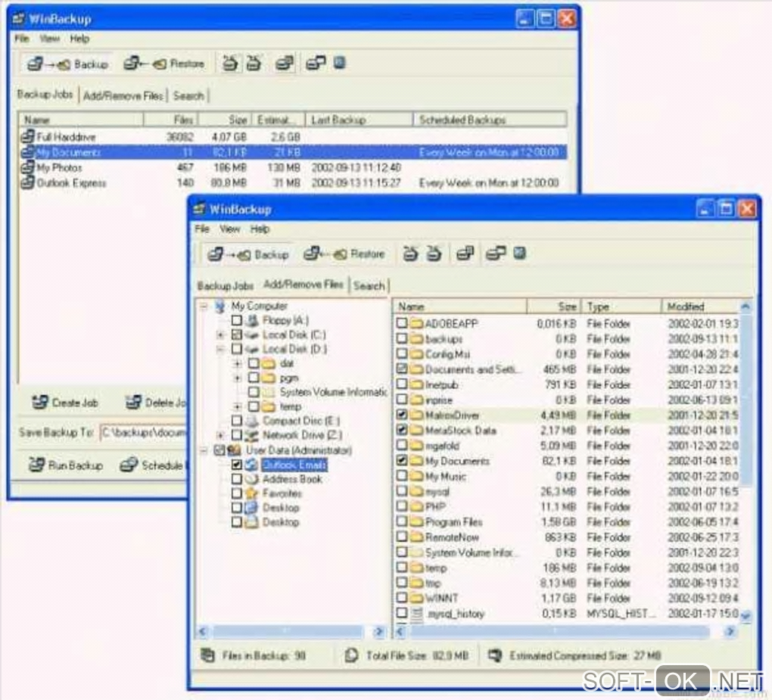Click the My Computer tree icon
Image resolution: width=772 pixels, height=700 pixels.
point(220,306)
